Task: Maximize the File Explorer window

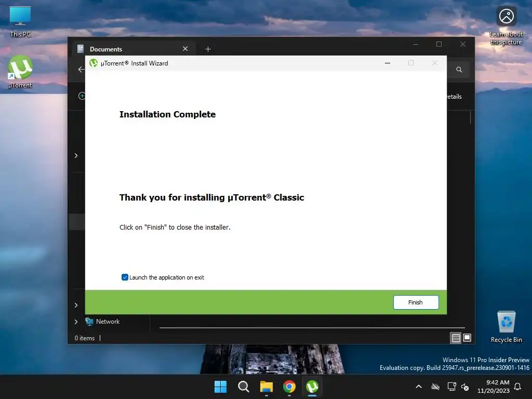Action: (x=439, y=45)
